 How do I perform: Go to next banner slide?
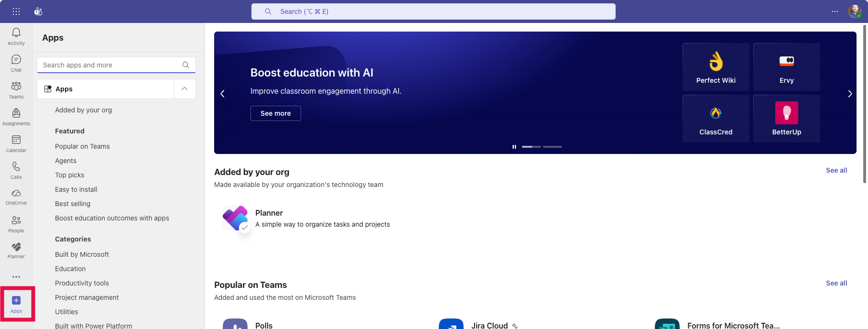(850, 94)
